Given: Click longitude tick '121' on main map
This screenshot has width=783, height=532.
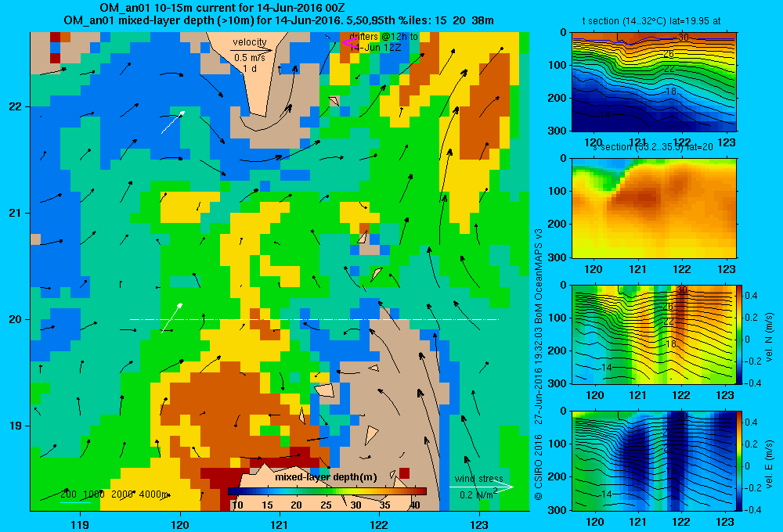Looking at the screenshot, I should point(280,524).
